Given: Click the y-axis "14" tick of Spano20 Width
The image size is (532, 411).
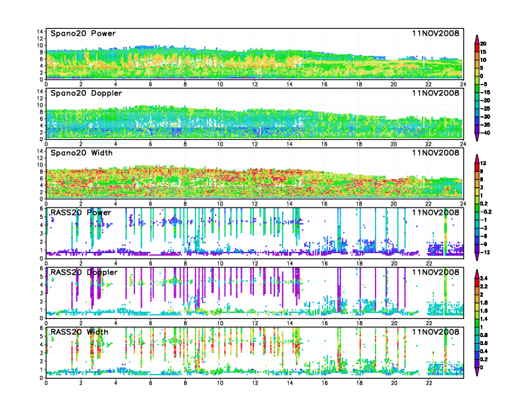Looking at the screenshot, I should [x=41, y=151].
